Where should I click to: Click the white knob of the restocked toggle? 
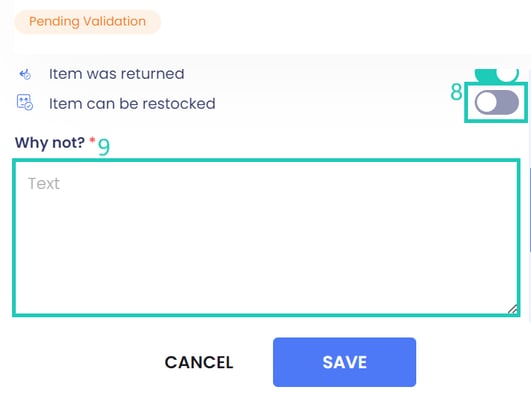pyautogui.click(x=486, y=102)
